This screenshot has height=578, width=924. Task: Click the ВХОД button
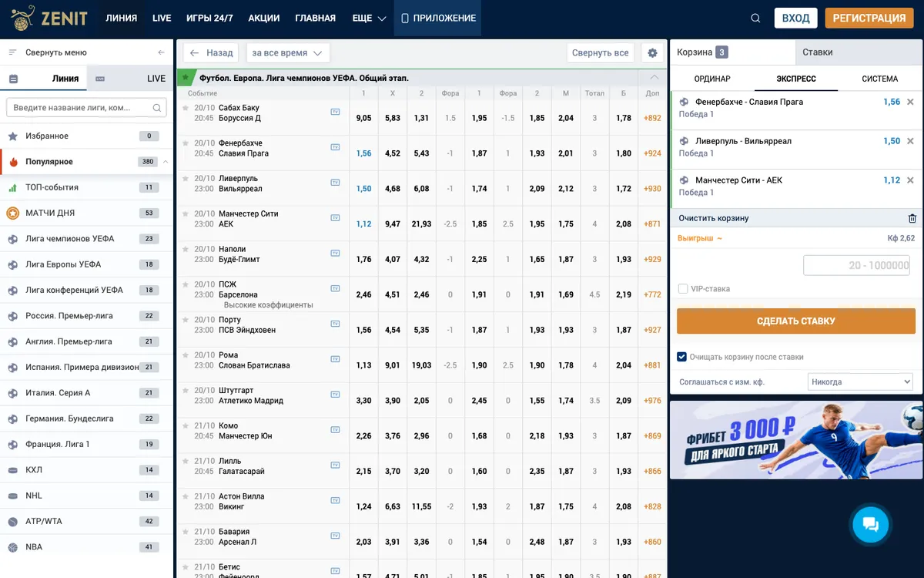pyautogui.click(x=795, y=18)
